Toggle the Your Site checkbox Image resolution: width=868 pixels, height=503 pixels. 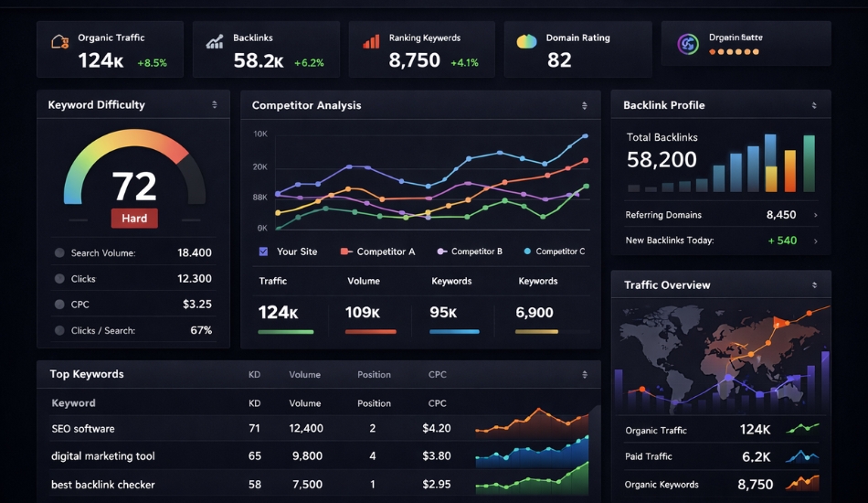click(x=263, y=251)
